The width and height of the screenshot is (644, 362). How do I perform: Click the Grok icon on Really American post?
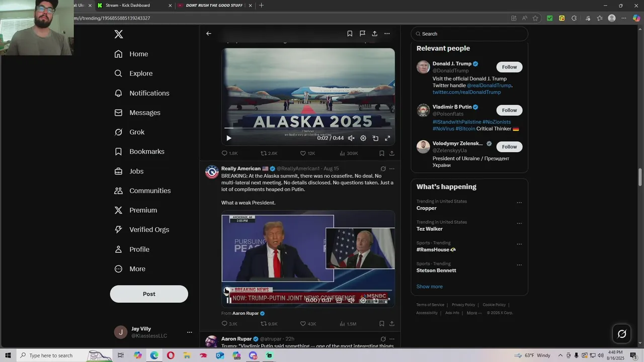383,169
